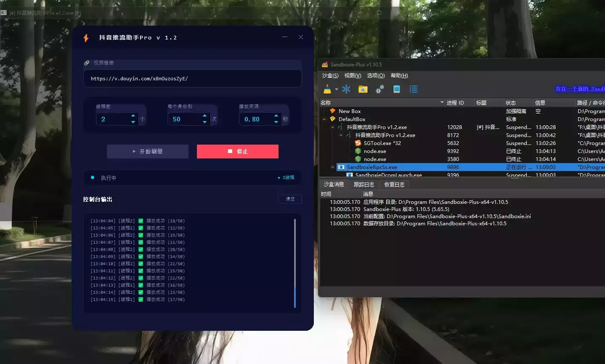The image size is (605, 364).
Task: Open the gears settings icon in Sandboxie toolbar
Action: [x=380, y=89]
